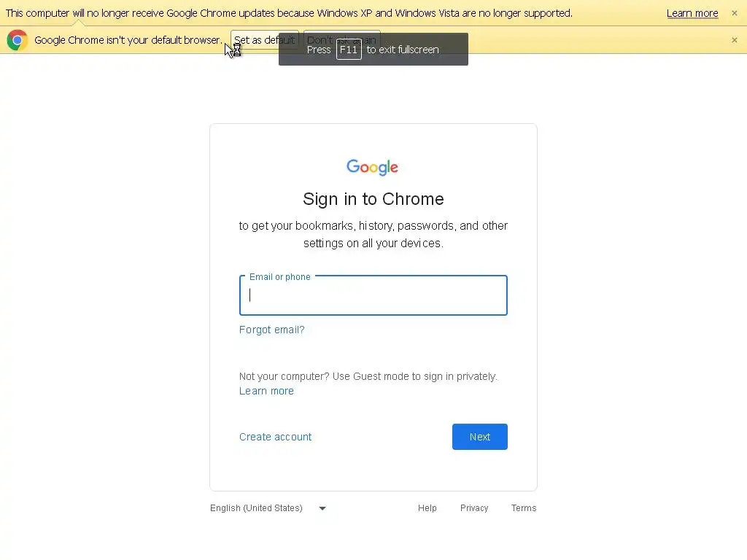Open the Privacy link in the footer
Viewport: 747px width, 560px height.
click(x=474, y=508)
